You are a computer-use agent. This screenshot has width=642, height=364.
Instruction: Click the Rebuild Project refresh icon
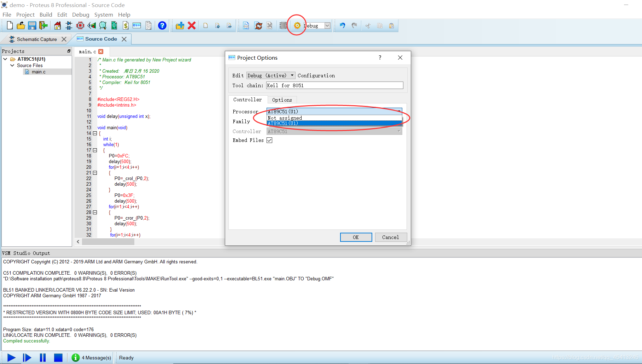[x=258, y=25]
